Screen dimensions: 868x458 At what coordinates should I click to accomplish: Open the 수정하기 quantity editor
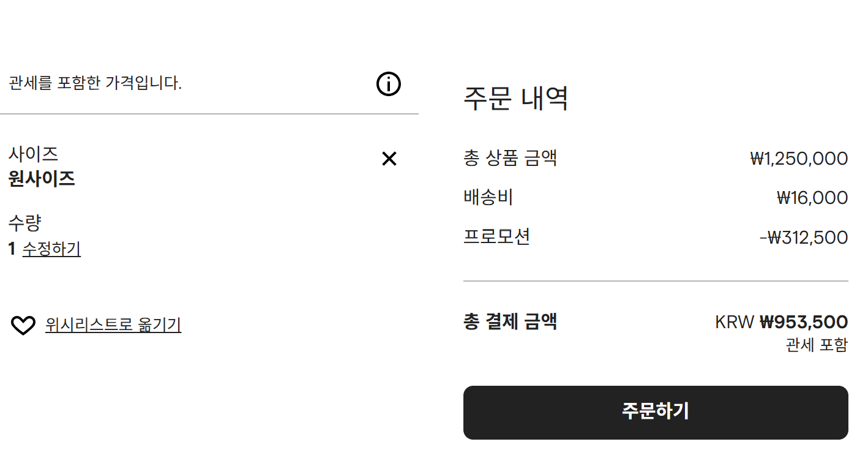[x=51, y=250]
